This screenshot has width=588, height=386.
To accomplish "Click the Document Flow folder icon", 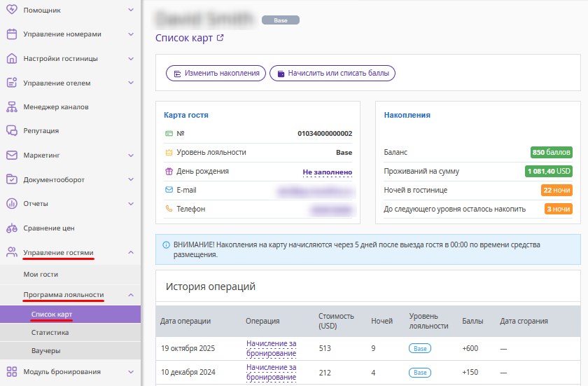I will tap(11, 179).
